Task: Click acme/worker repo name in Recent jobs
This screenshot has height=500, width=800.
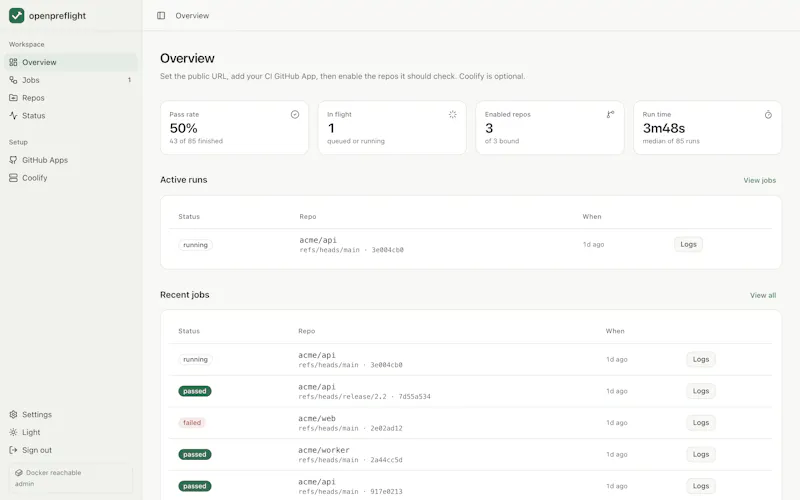Action: tap(324, 450)
